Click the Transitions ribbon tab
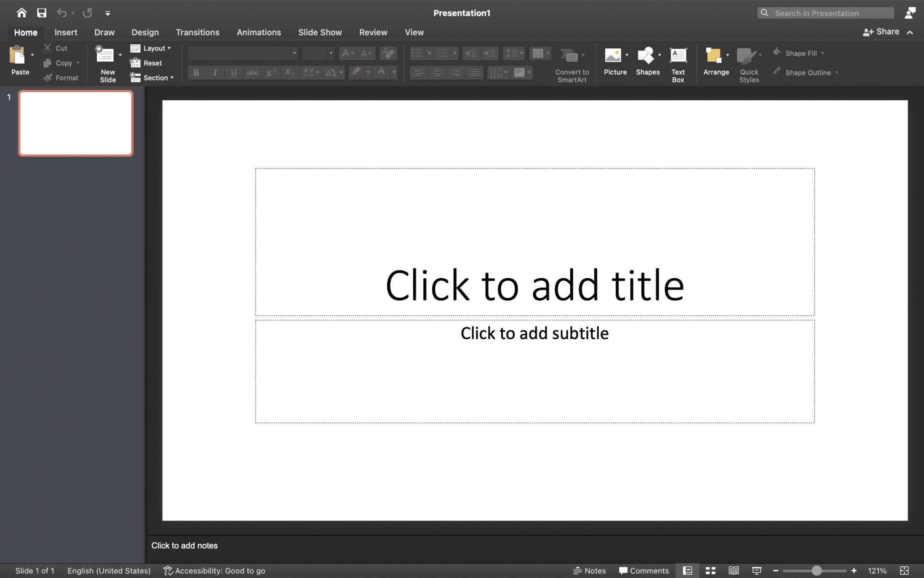Image resolution: width=924 pixels, height=578 pixels. [x=197, y=32]
